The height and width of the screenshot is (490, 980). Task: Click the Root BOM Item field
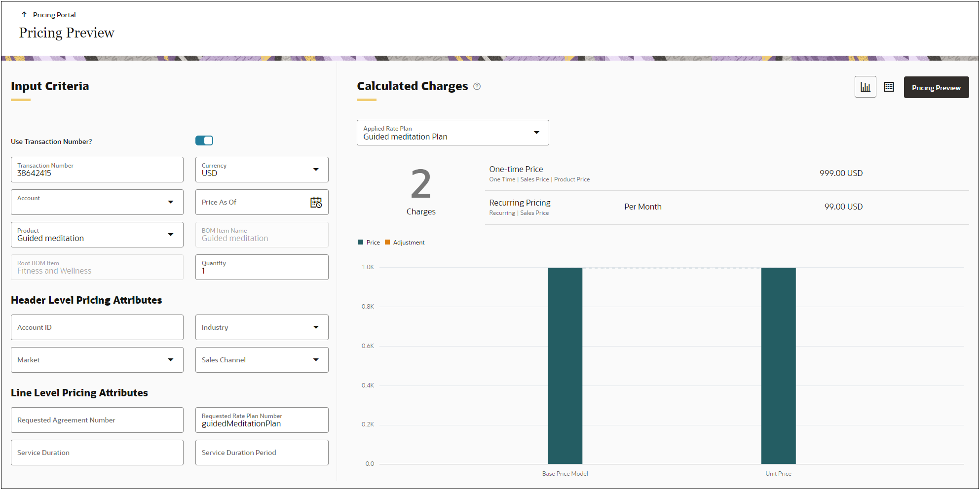point(97,267)
